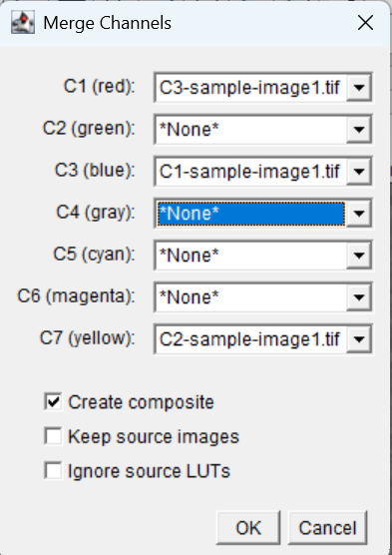The image size is (392, 555).
Task: Click the Merge Channels title bar
Action: coord(195,23)
